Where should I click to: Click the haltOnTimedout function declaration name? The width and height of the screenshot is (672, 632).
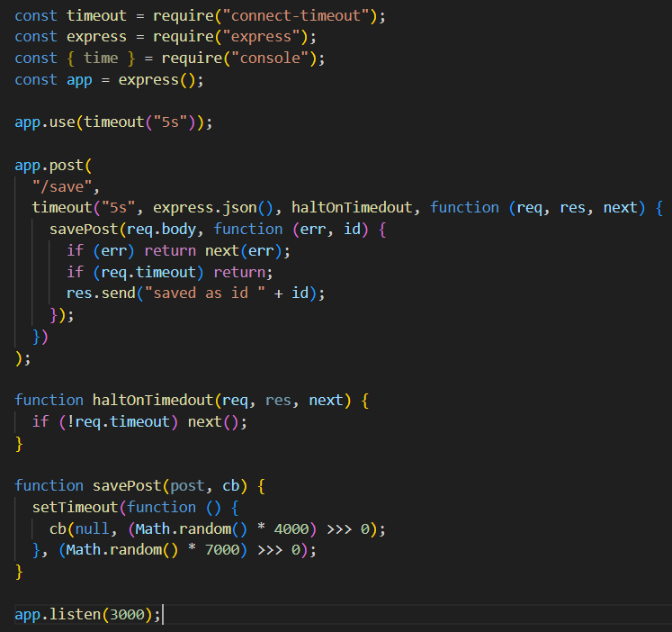[153, 401]
